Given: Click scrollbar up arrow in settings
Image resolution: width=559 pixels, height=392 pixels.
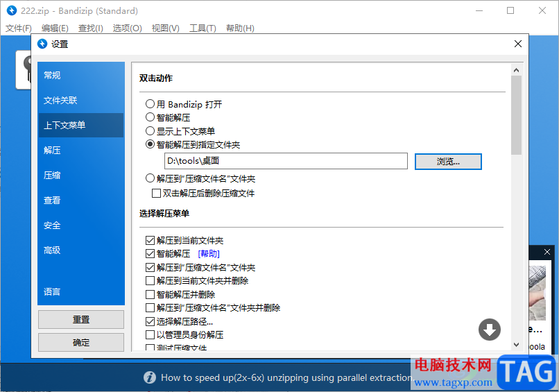Looking at the screenshot, I should point(516,70).
